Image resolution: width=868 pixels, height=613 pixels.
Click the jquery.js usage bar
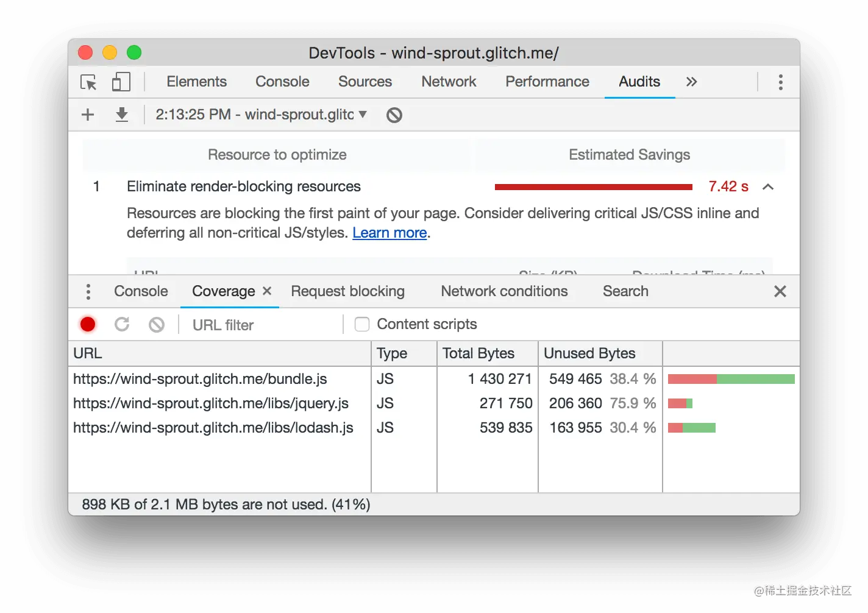(x=680, y=403)
